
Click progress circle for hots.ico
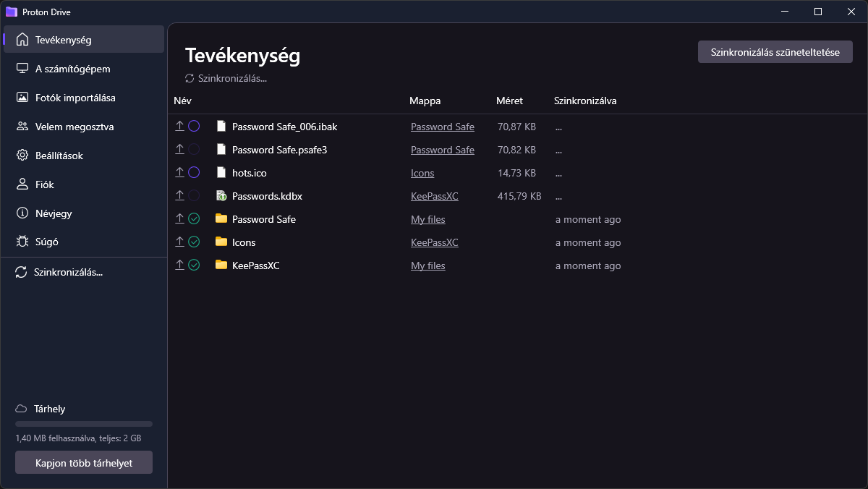coord(194,173)
